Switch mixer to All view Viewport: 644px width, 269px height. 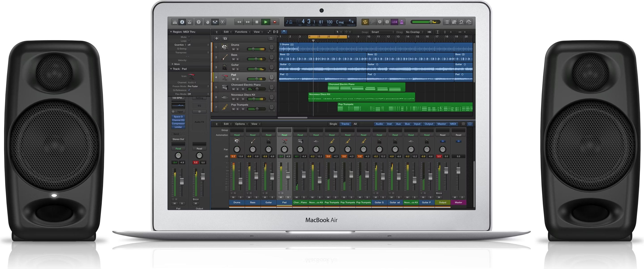pos(355,124)
